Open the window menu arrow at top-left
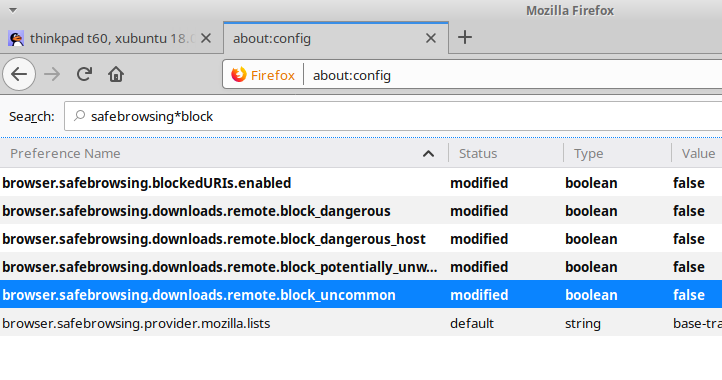This screenshot has height=380, width=722. pyautogui.click(x=13, y=10)
